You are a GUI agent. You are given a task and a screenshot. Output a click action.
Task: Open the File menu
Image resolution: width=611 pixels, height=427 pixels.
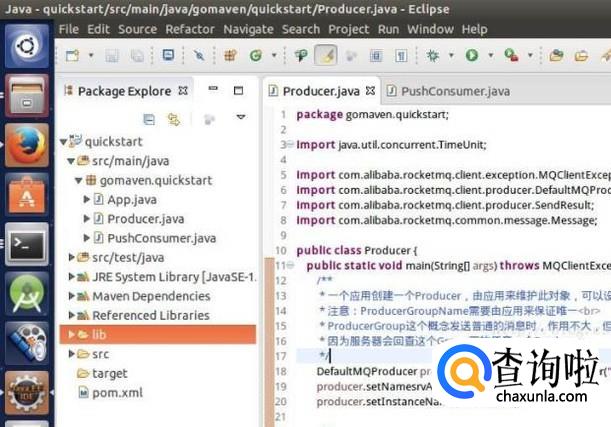69,29
